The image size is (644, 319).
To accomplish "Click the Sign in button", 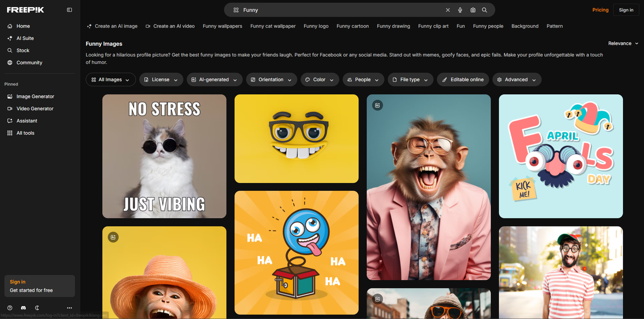I will (x=626, y=10).
